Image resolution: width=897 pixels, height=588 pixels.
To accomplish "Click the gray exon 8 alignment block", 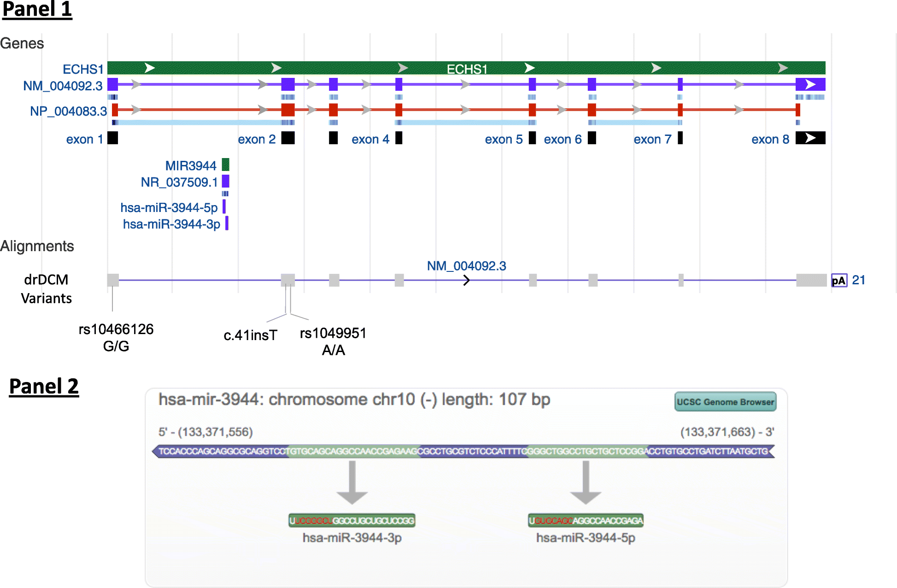I will pyautogui.click(x=811, y=280).
